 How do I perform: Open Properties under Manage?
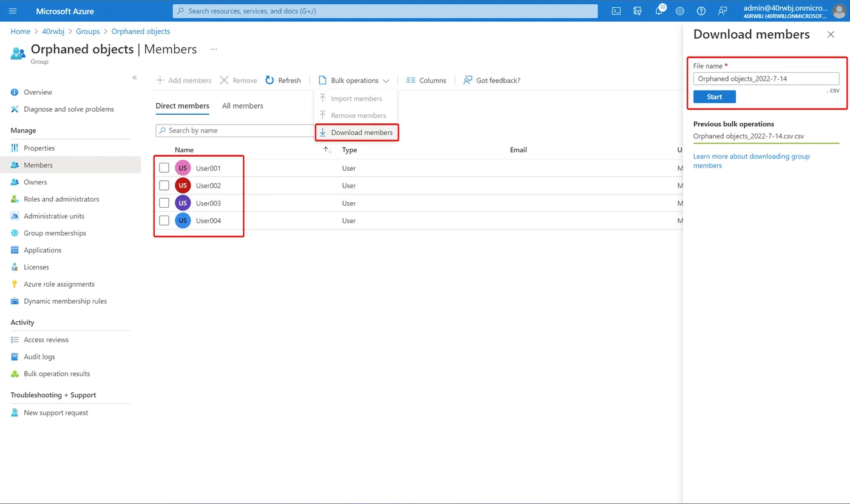pyautogui.click(x=39, y=148)
